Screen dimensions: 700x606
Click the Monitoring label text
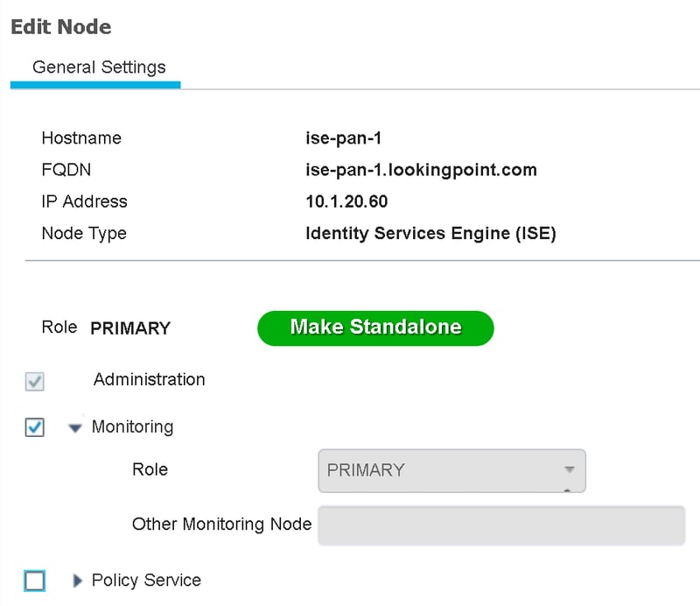(131, 427)
